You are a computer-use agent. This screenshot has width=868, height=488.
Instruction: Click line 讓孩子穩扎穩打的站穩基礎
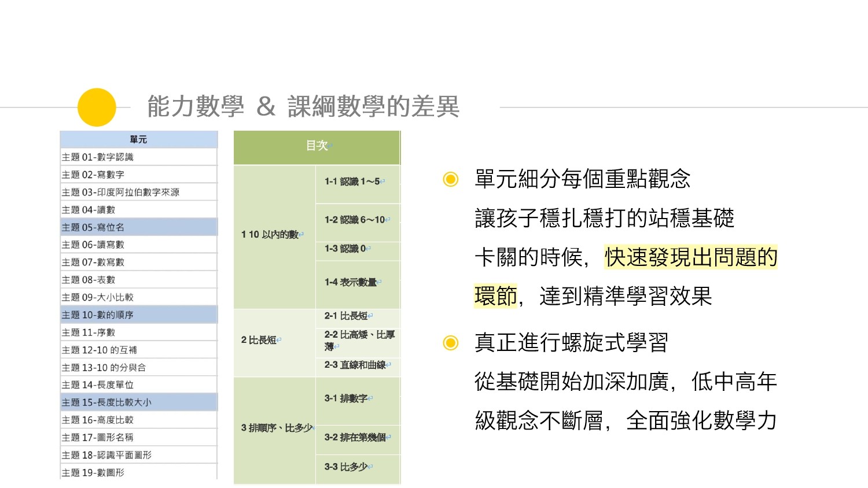[x=605, y=218]
